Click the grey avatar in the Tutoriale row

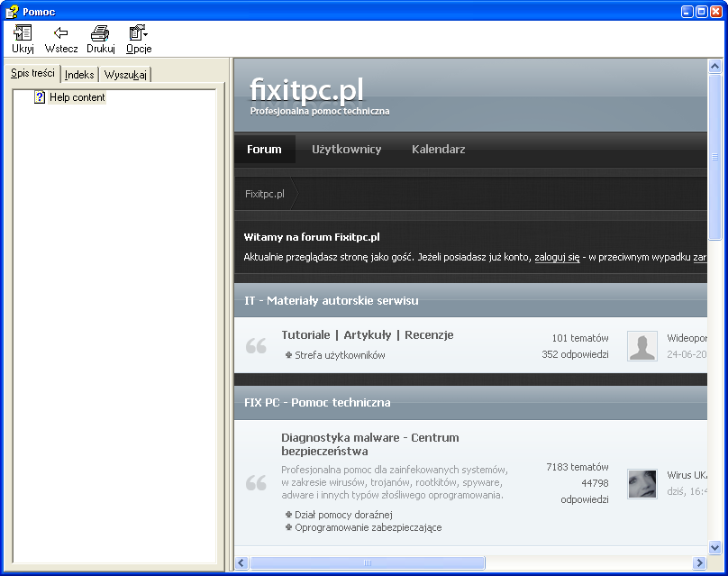[642, 345]
